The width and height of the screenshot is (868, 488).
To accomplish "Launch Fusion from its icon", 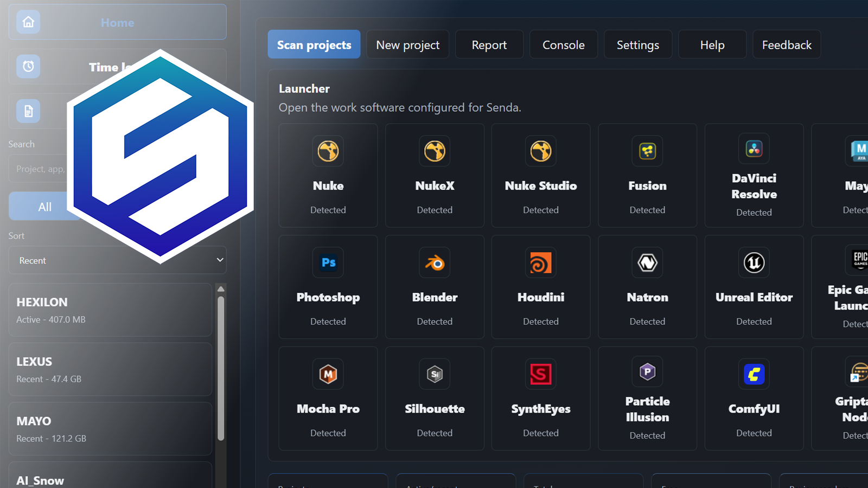I will 647,151.
